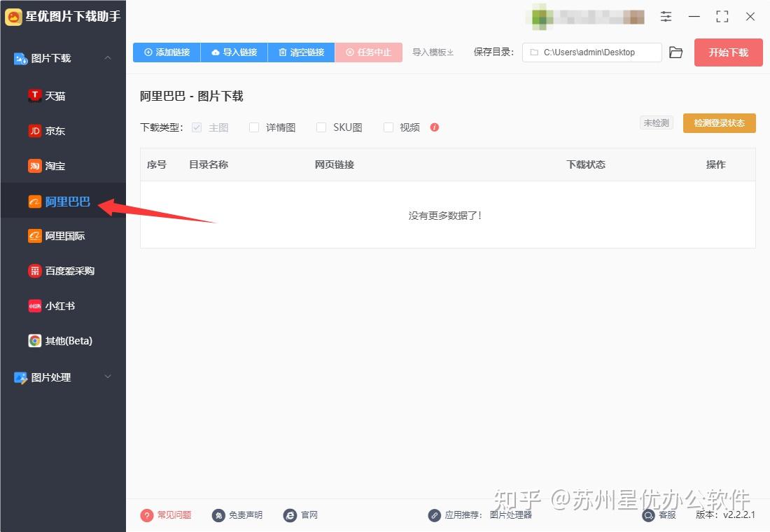Select the 京东 platform in sidebar
770x532 pixels.
55,131
